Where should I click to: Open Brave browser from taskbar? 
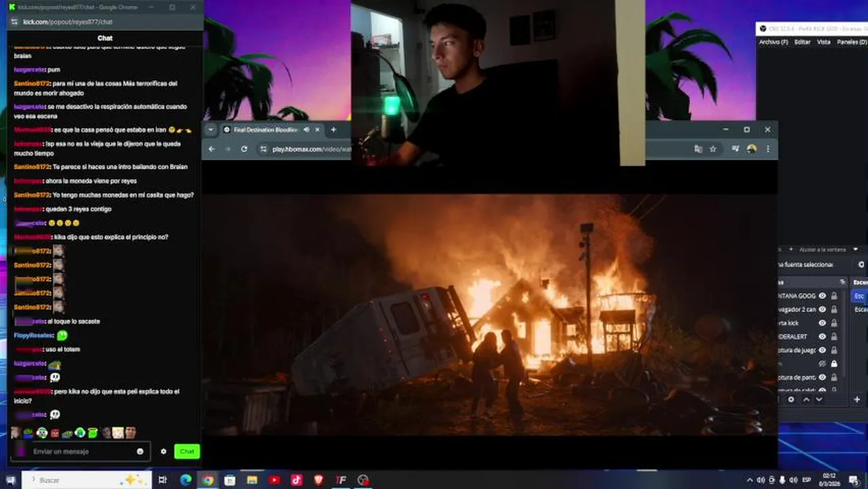pos(319,480)
